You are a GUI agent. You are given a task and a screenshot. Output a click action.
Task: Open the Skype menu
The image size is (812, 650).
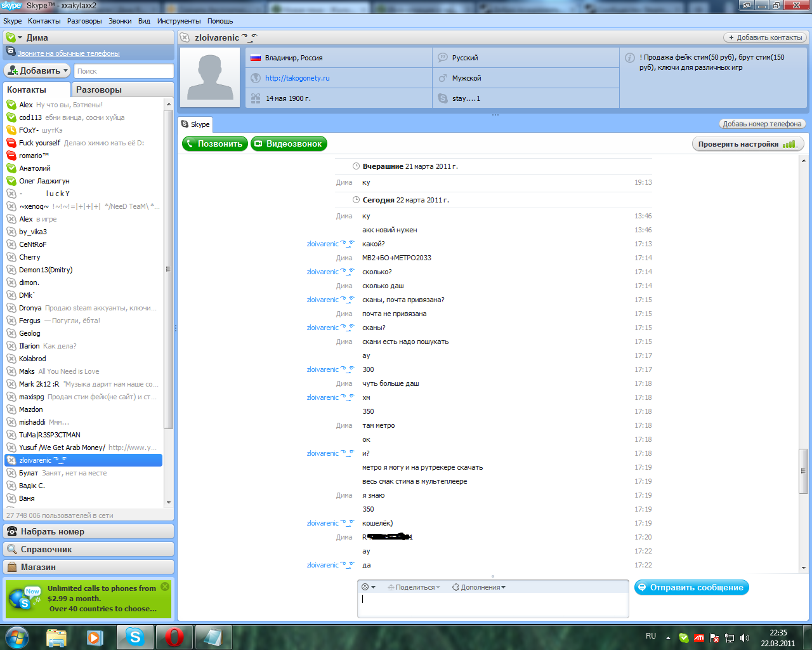tap(13, 21)
